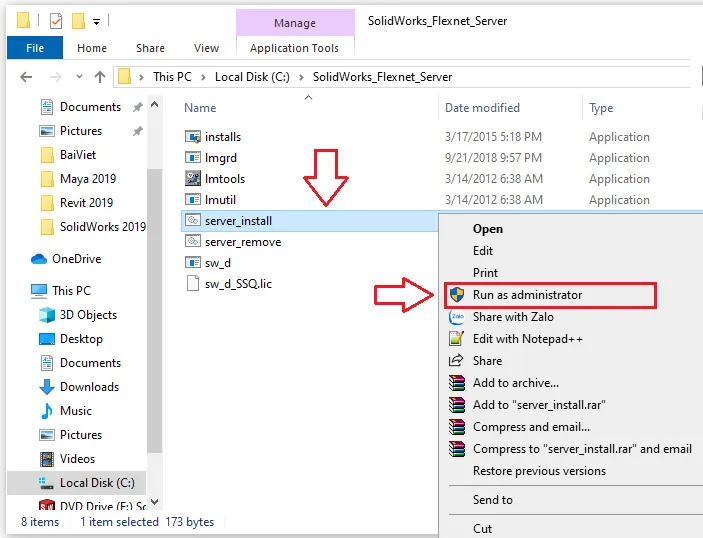Choose Cut in the context menu
The image size is (703, 538).
pyautogui.click(x=482, y=529)
